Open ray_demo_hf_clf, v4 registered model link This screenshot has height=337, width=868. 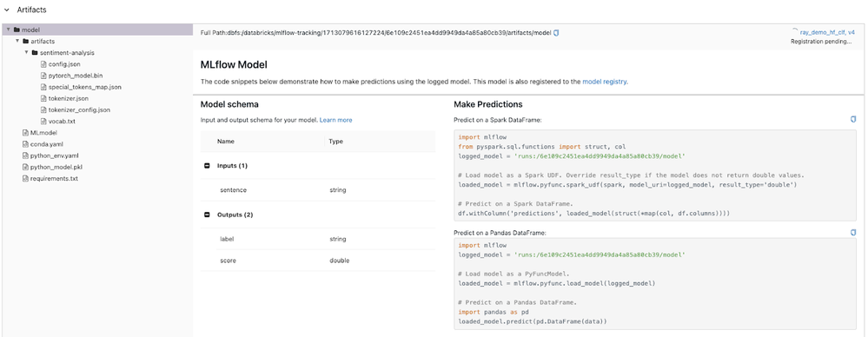click(x=827, y=33)
